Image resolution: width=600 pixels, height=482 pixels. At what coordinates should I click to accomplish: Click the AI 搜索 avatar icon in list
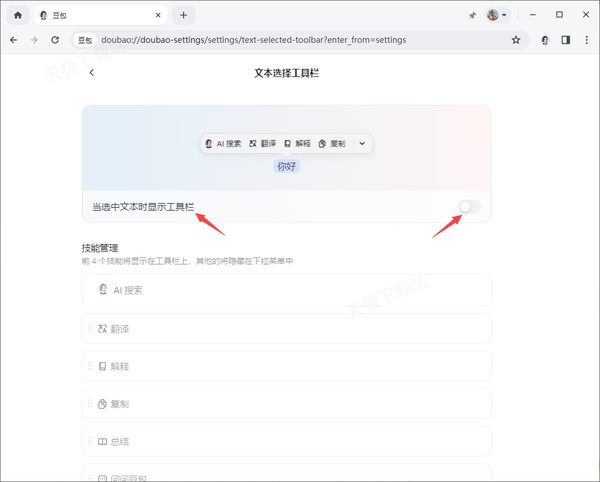pyautogui.click(x=103, y=289)
